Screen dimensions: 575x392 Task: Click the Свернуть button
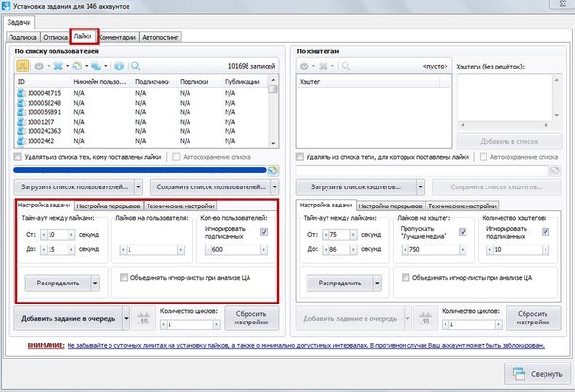[x=538, y=374]
